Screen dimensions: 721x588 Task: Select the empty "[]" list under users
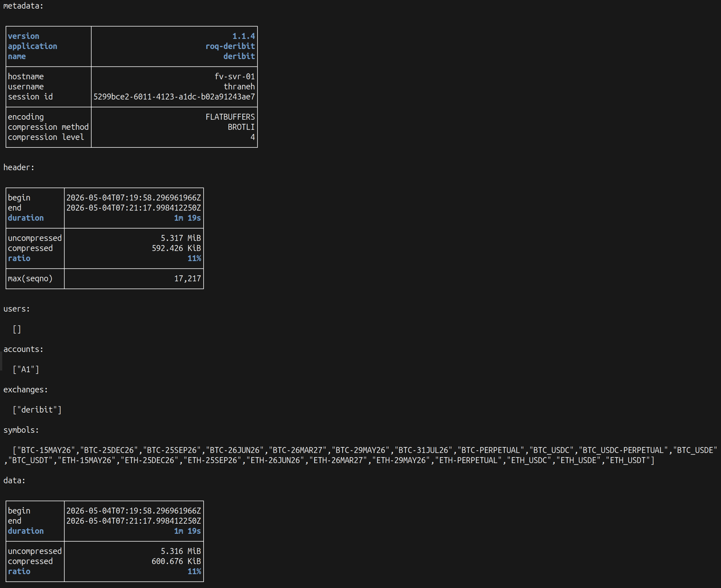pos(17,329)
